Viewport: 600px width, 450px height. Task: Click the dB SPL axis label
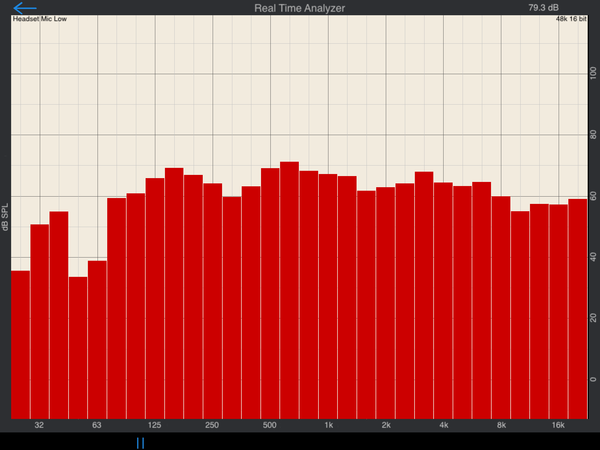[5, 217]
